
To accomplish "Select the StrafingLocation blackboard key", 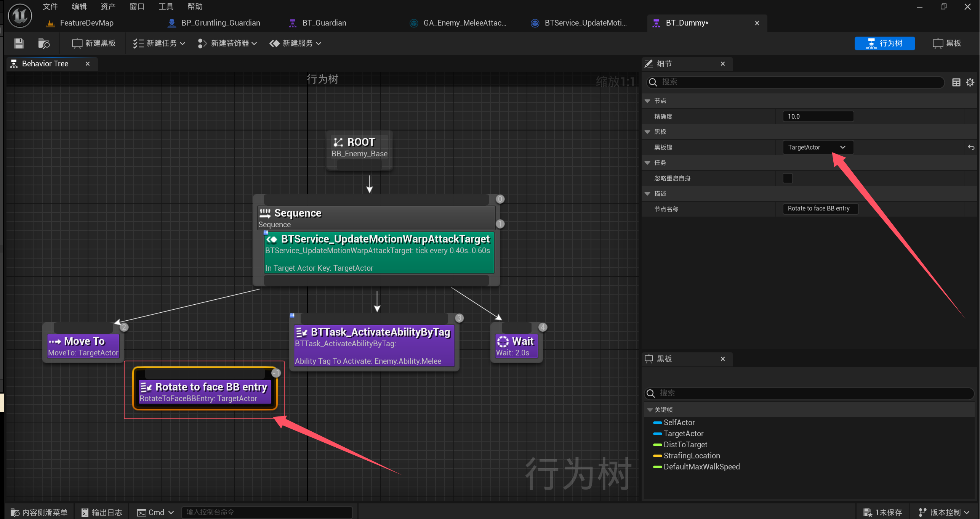I will pos(692,456).
